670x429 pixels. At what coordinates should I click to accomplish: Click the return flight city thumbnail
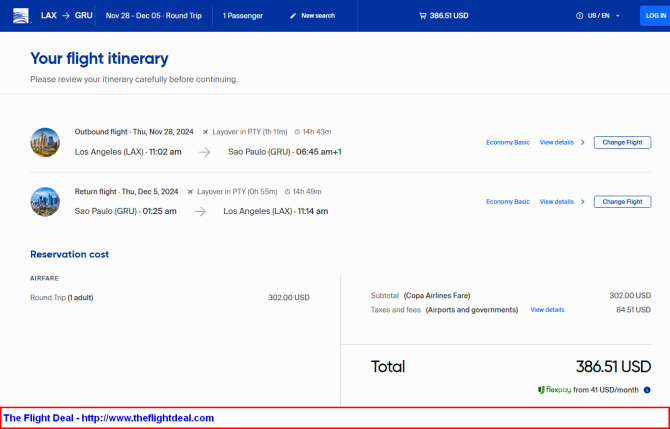pyautogui.click(x=45, y=202)
